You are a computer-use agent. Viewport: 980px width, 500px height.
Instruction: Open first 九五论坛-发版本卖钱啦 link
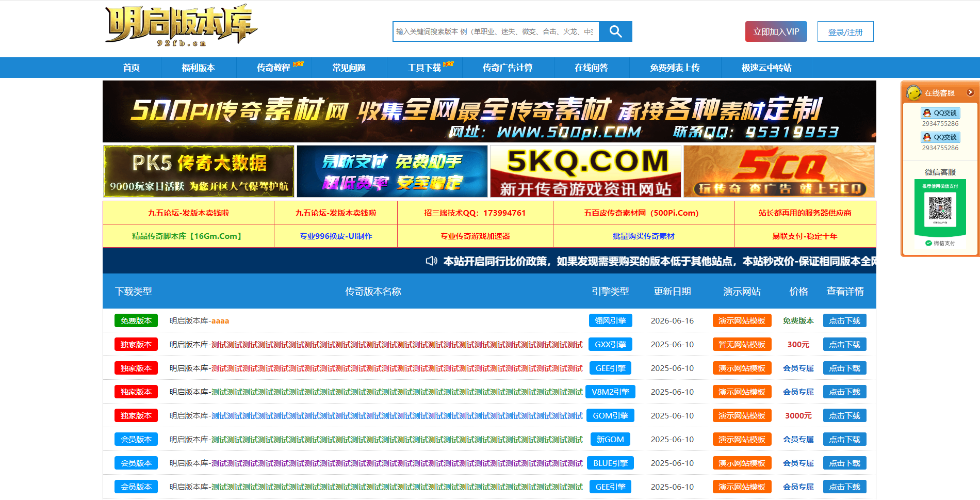188,213
